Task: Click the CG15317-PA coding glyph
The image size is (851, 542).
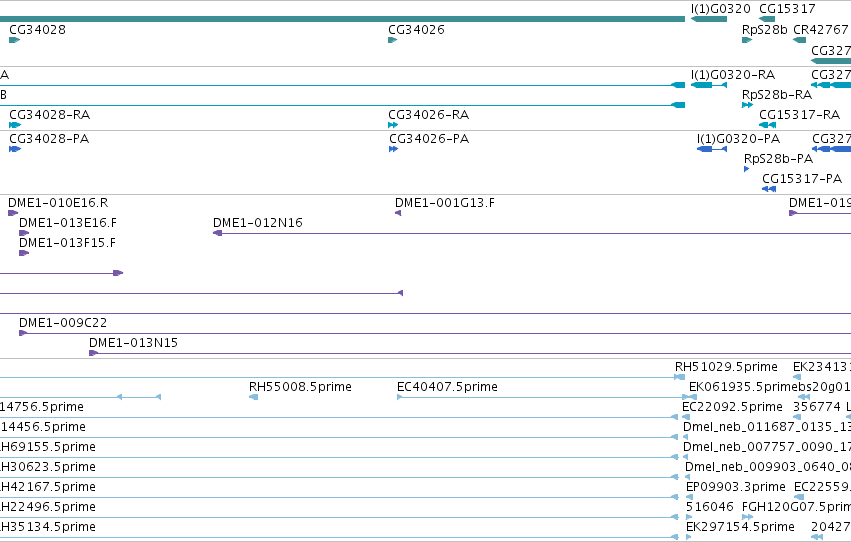Action: click(x=769, y=189)
